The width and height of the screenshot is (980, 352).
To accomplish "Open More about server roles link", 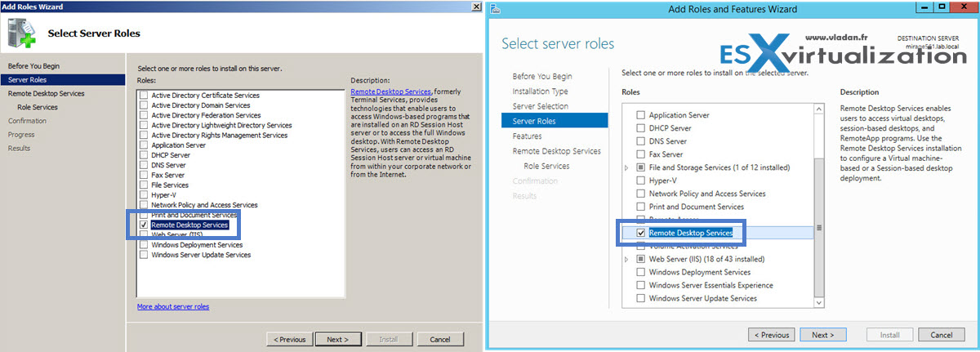I will (173, 306).
